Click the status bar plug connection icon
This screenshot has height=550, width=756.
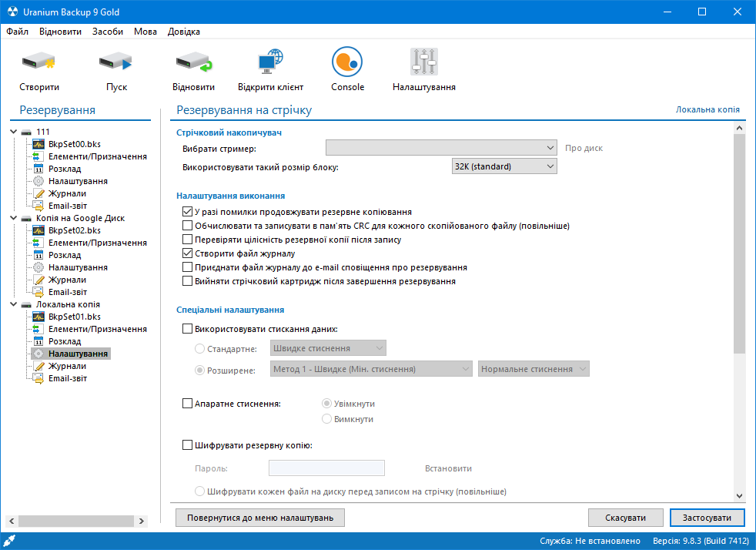10,541
